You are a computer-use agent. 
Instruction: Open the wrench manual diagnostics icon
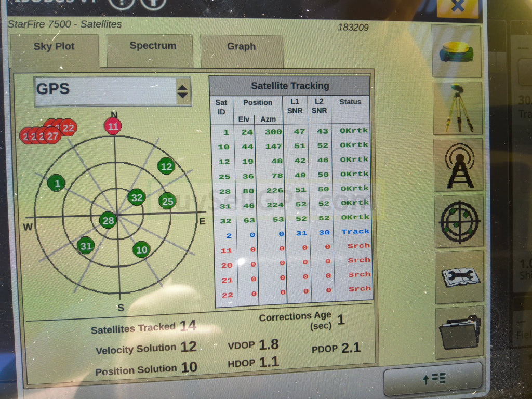459,277
